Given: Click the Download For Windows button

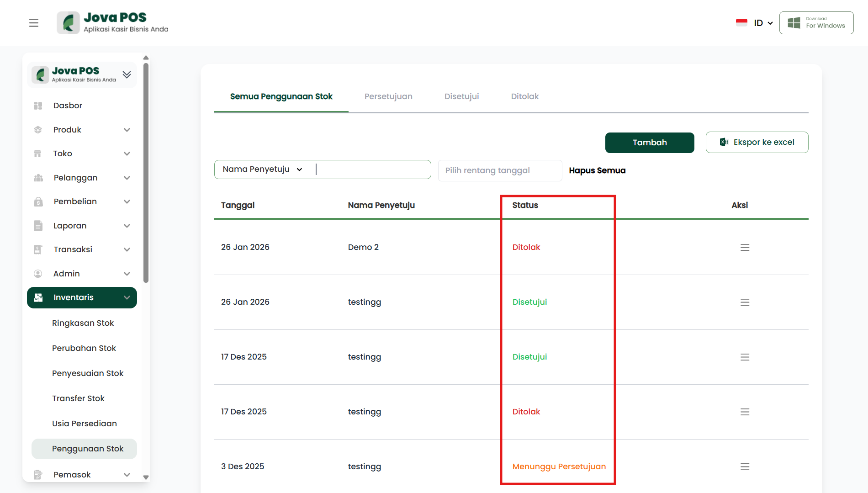Looking at the screenshot, I should click(x=816, y=23).
